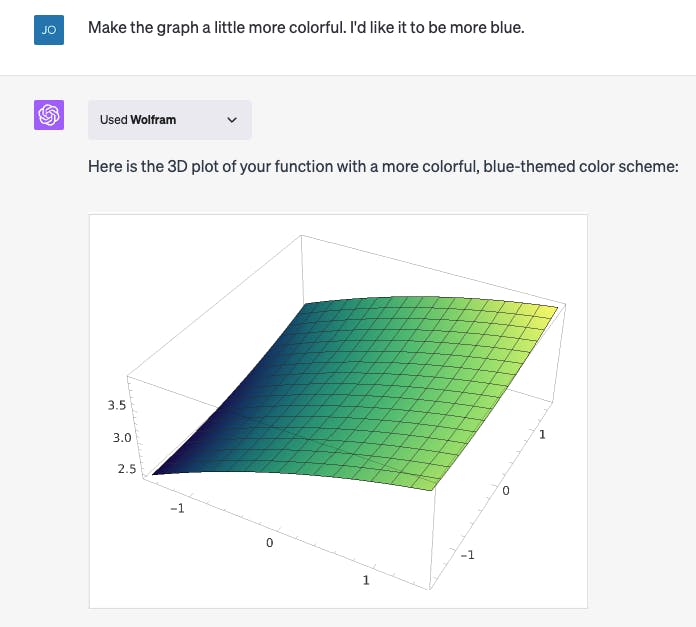Click the 0 tick label on right-side axis
Viewport: 696px width, 627px height.
pos(506,491)
